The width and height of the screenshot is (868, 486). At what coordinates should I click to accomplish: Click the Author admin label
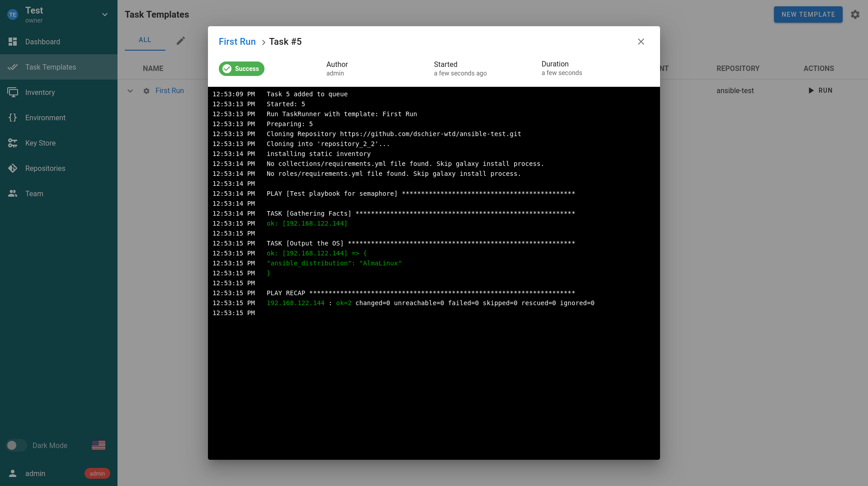coord(337,68)
